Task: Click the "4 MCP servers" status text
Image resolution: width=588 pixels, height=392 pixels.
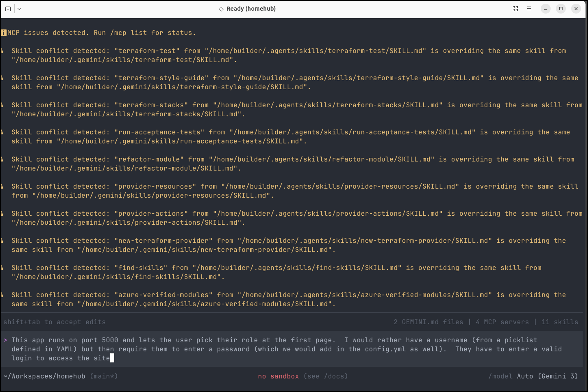Action: click(x=502, y=322)
